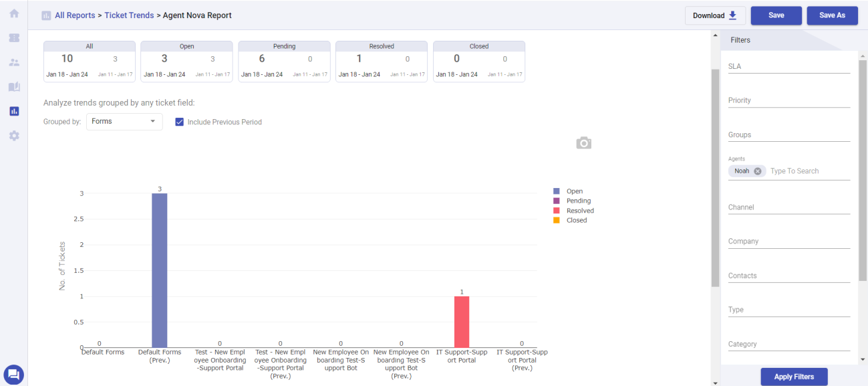Viewport: 868px width, 386px height.
Task: Click the 'New Employee Onboarding Test-Support Bot (Prev.)' label
Action: click(401, 364)
